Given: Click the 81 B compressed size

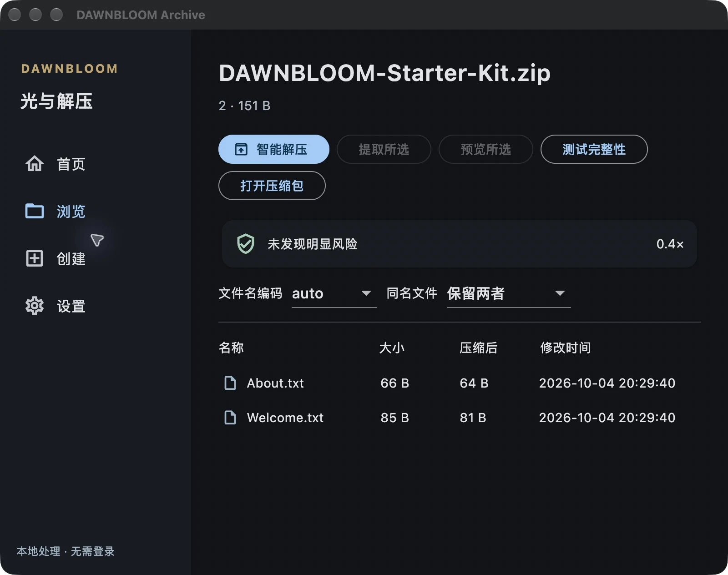Looking at the screenshot, I should [x=473, y=418].
